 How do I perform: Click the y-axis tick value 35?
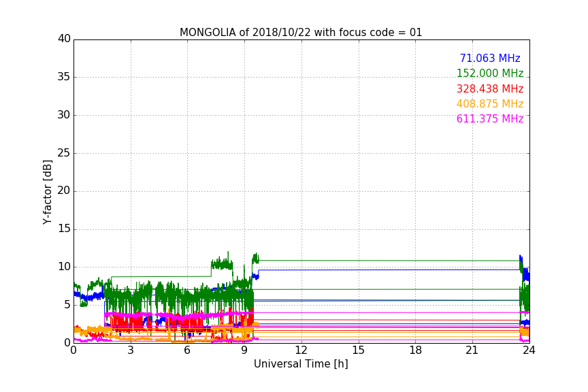click(x=64, y=77)
